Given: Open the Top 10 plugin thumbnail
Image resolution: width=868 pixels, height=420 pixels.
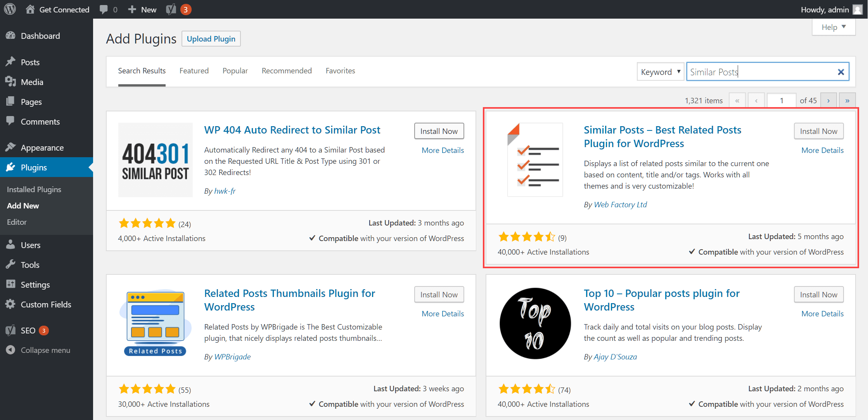Looking at the screenshot, I should click(535, 323).
